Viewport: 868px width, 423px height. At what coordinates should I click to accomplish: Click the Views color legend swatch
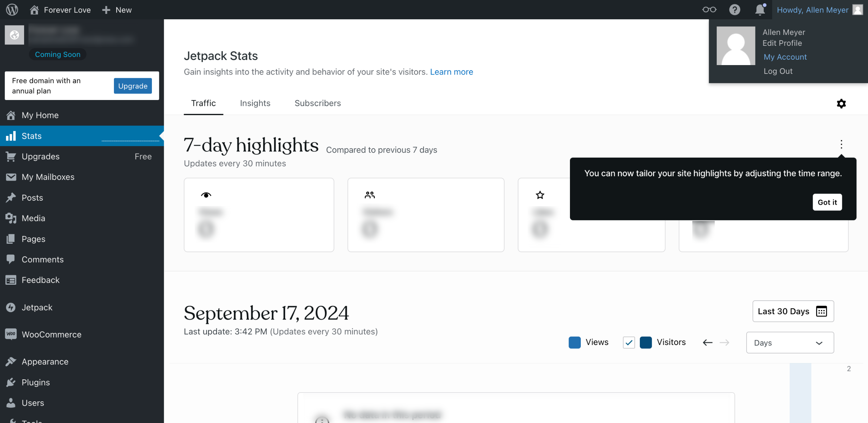coord(574,342)
